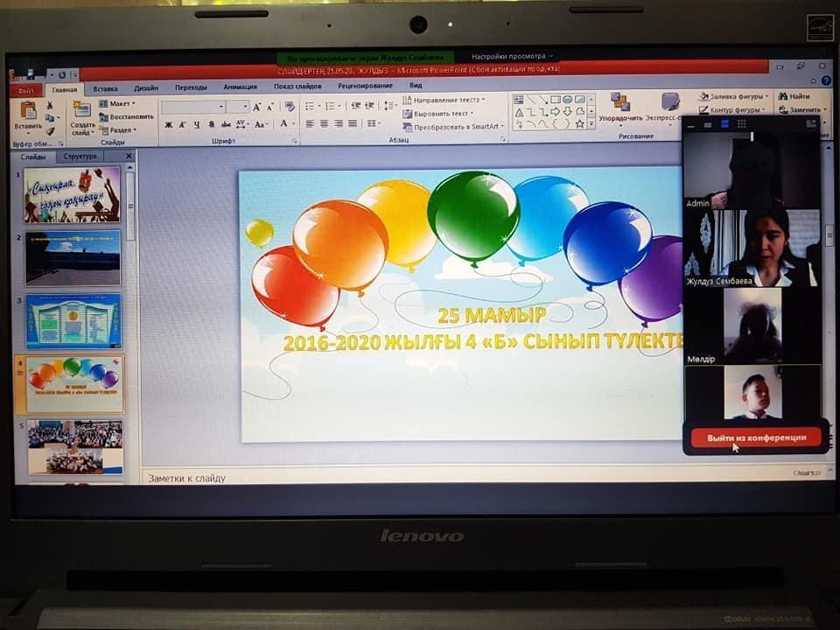Click Преобразовать в SmartArt
Screen dimensions: 840x630
tap(453, 127)
